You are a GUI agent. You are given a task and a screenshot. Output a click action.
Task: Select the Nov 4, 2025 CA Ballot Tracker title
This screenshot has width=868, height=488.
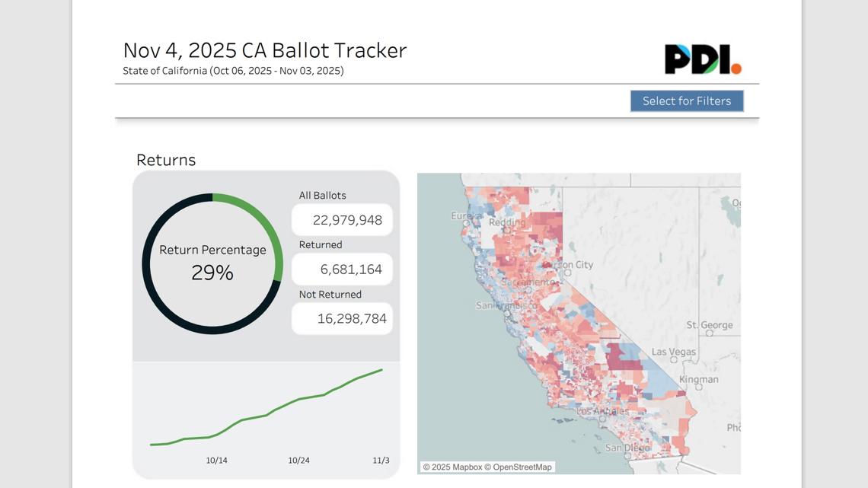point(264,49)
